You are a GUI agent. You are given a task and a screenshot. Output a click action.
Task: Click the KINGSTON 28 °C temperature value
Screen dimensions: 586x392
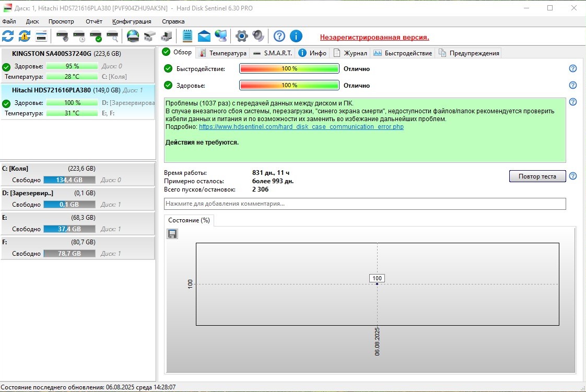tap(72, 77)
